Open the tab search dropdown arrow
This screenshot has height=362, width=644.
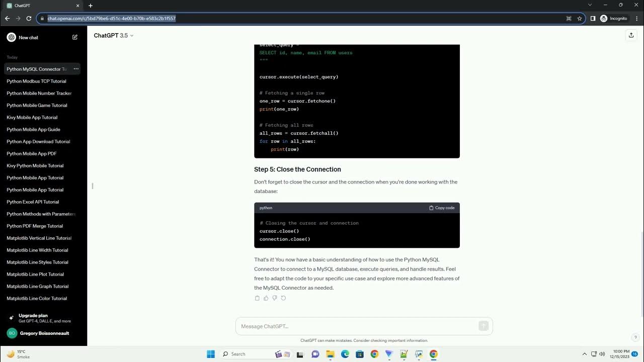click(x=590, y=5)
